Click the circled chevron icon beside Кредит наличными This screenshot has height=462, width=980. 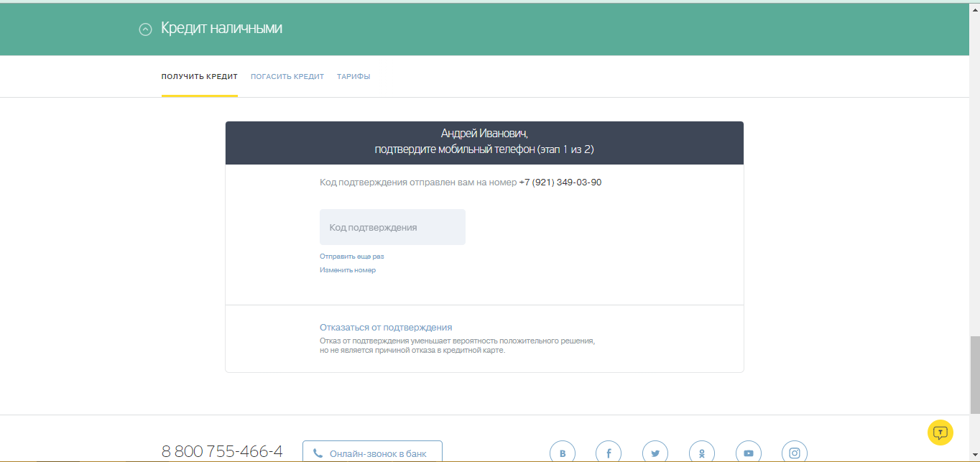[x=145, y=29]
